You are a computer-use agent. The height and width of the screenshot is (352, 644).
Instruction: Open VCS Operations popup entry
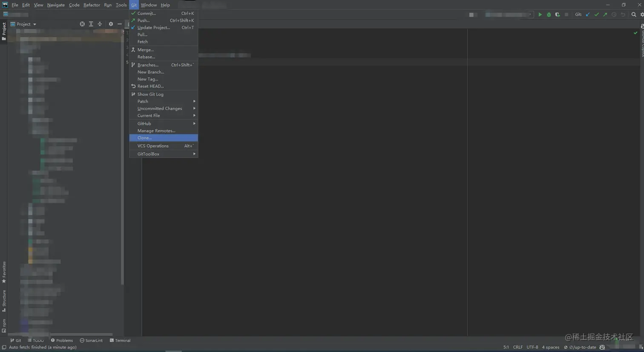click(x=164, y=146)
